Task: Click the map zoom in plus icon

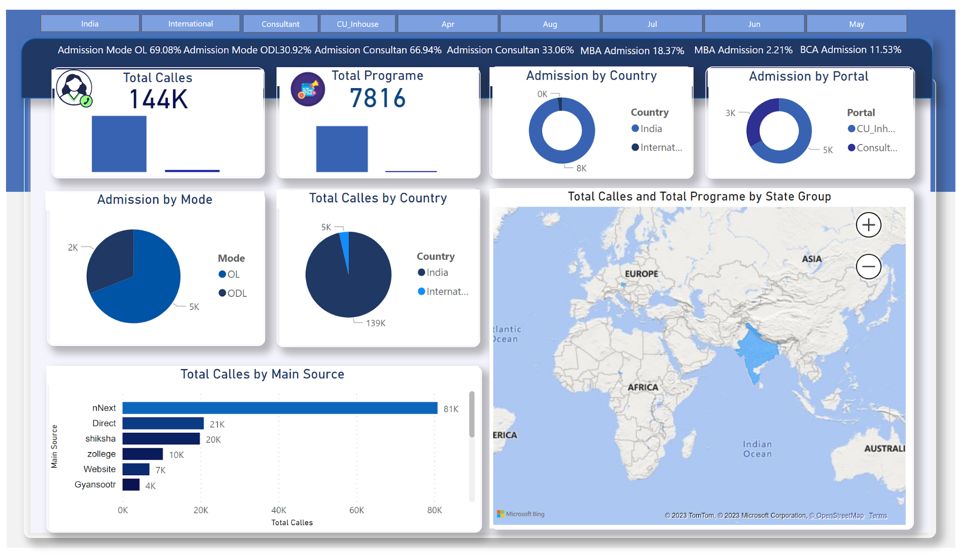Action: [x=869, y=225]
